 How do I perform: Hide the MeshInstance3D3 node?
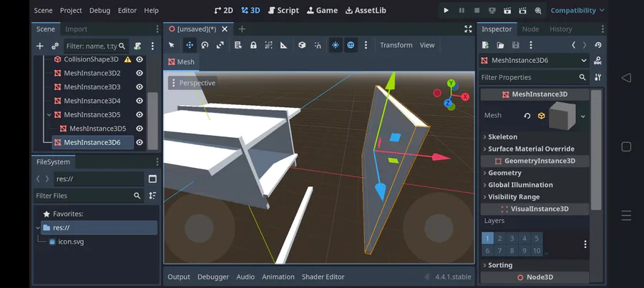tap(140, 87)
